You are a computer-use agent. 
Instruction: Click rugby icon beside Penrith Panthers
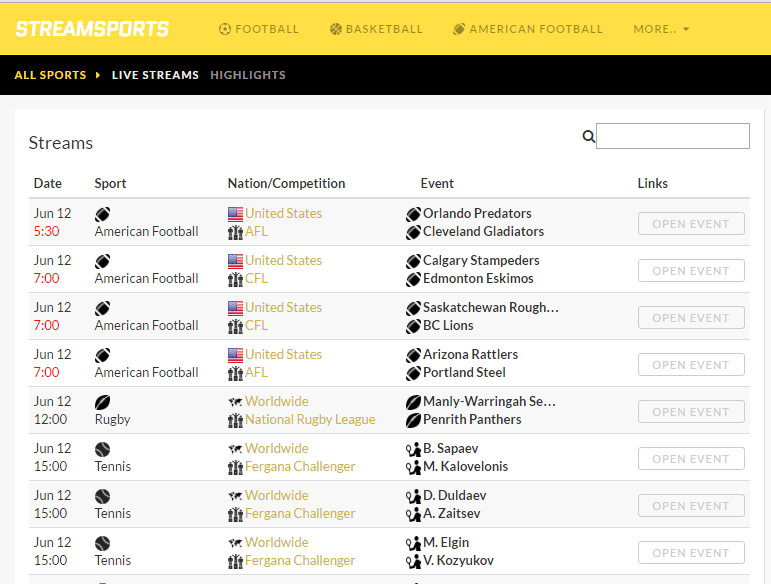[414, 420]
